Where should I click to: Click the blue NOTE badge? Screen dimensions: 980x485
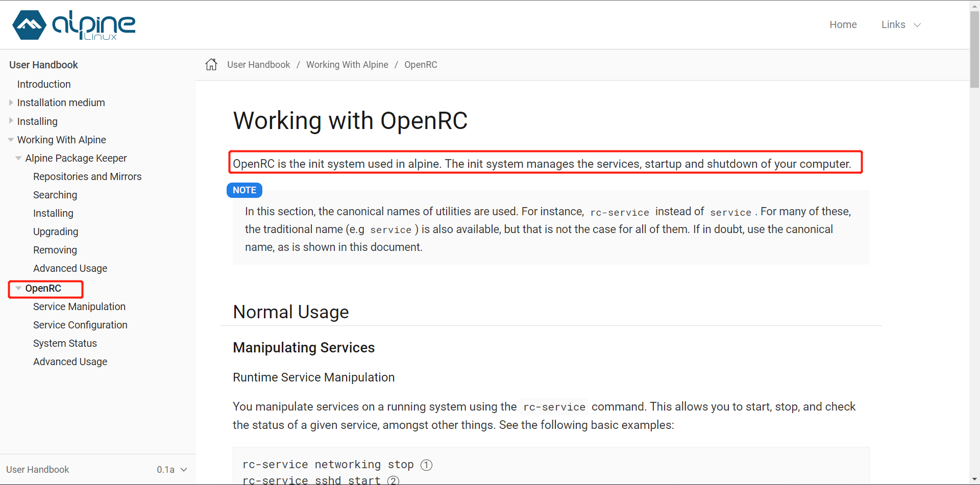pos(244,190)
